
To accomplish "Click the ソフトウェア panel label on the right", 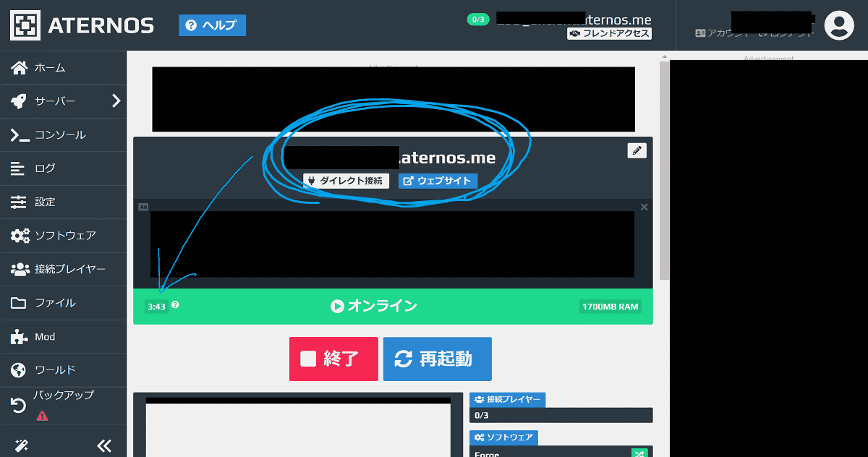I will pyautogui.click(x=504, y=437).
